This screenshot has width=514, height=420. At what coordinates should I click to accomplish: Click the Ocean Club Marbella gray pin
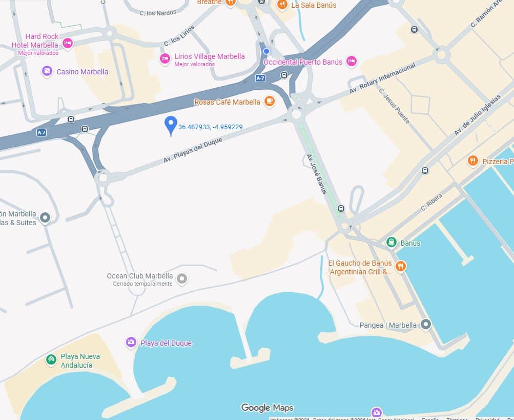pos(182,278)
